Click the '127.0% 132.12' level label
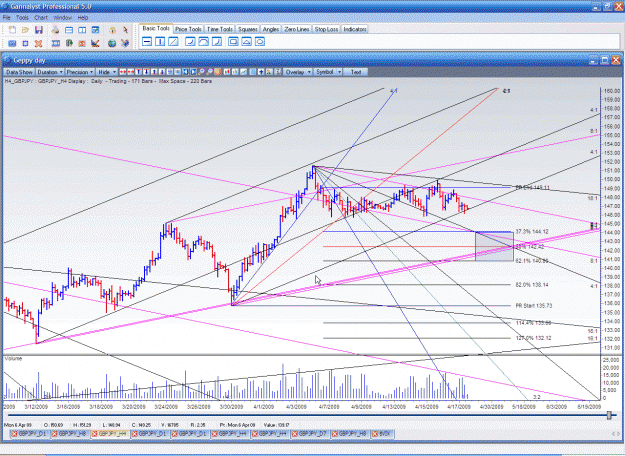Screen dimensions: 625x456 point(533,338)
